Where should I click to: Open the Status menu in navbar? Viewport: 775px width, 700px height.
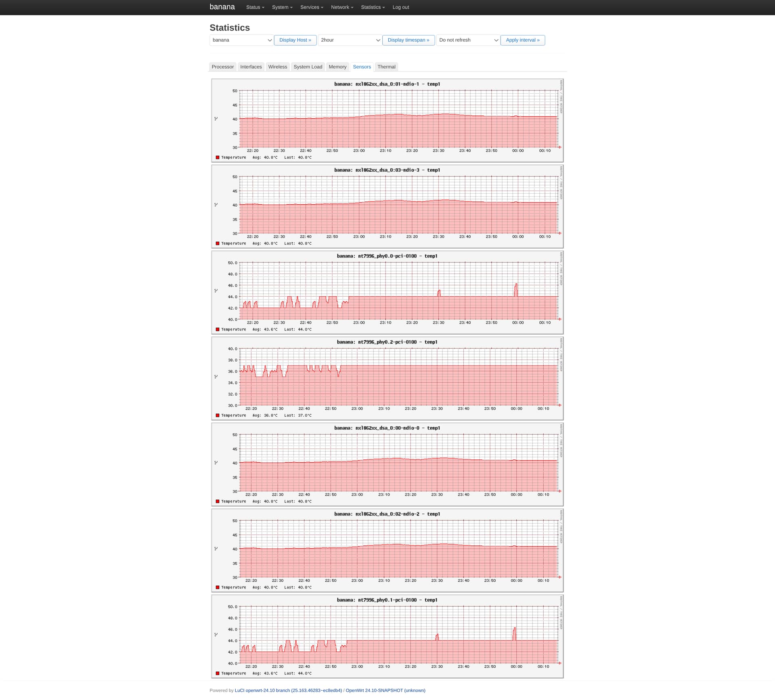(255, 7)
